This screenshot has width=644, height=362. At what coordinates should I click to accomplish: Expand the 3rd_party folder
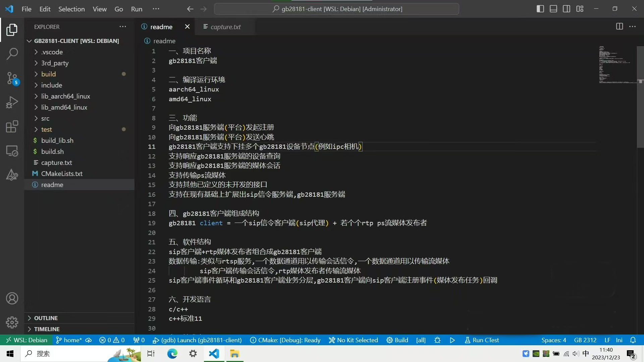[55, 63]
